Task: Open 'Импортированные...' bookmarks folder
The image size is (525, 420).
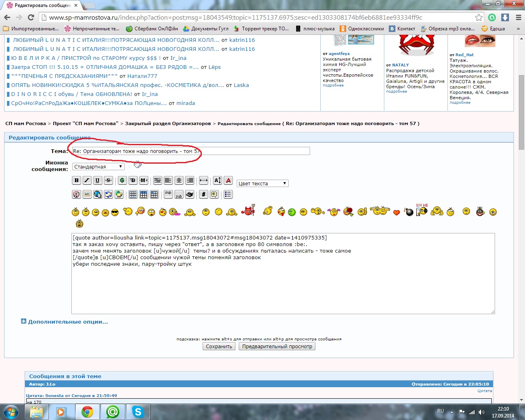Action: [x=31, y=29]
